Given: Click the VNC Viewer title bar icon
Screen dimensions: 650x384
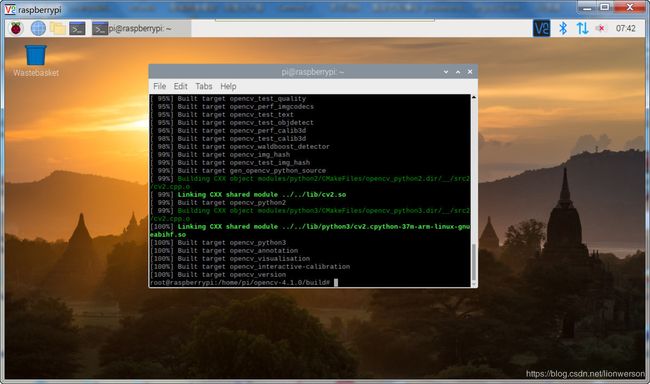Looking at the screenshot, I should pyautogui.click(x=10, y=9).
